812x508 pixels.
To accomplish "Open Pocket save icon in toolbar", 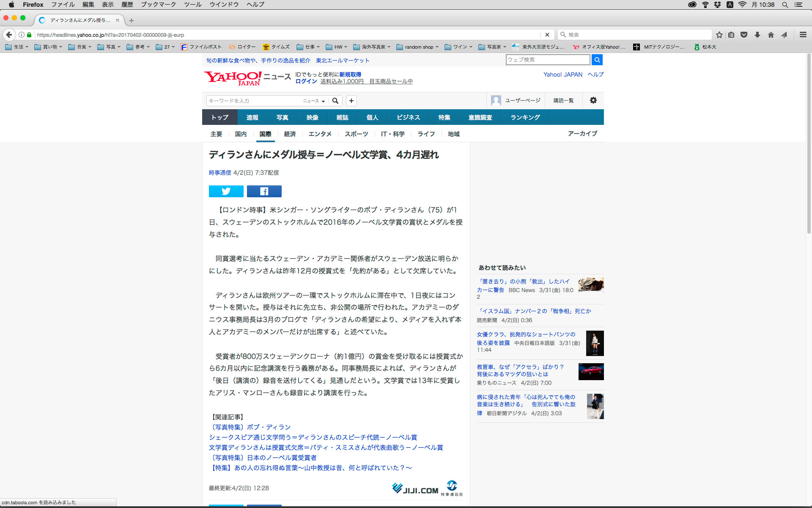I will [744, 35].
